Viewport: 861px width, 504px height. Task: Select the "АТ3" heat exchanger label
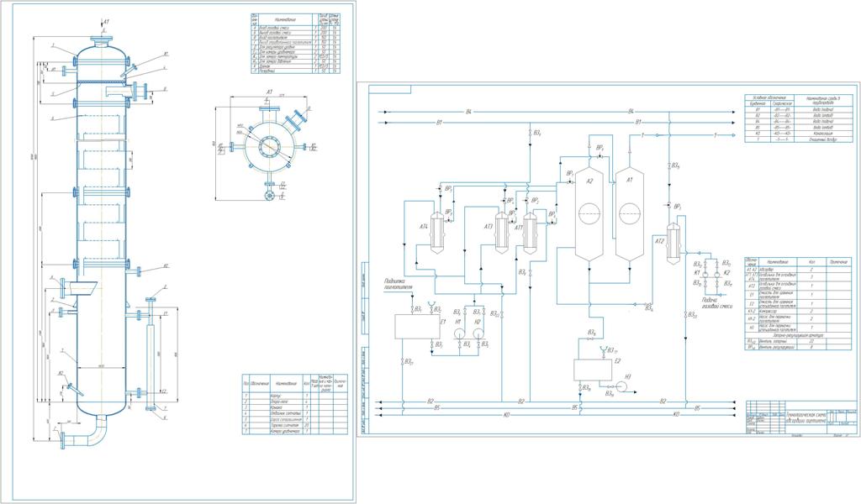coord(489,227)
